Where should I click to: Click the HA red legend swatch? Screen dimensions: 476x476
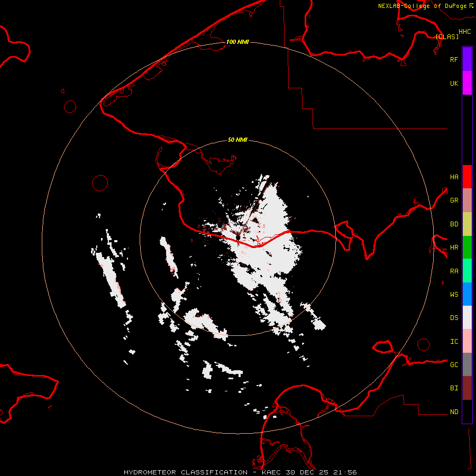click(467, 177)
